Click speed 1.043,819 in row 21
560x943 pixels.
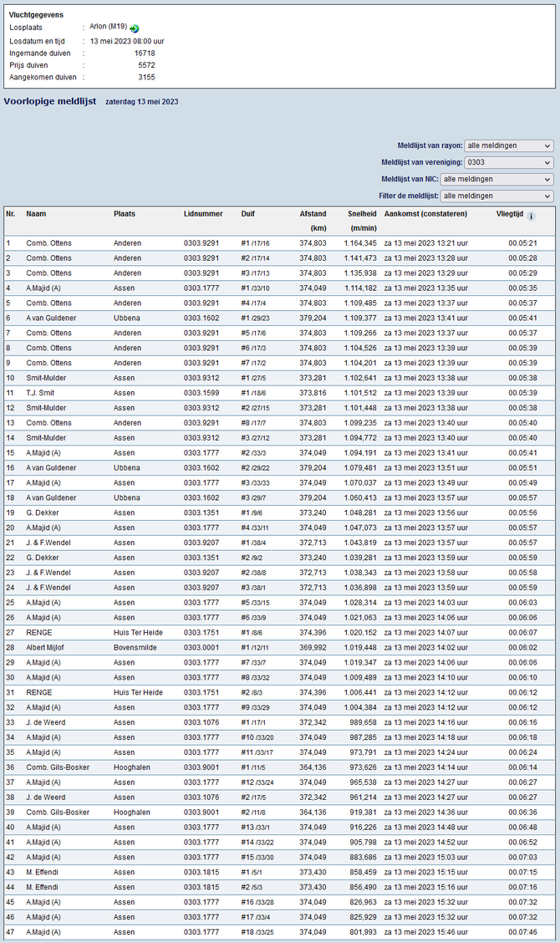click(x=360, y=543)
